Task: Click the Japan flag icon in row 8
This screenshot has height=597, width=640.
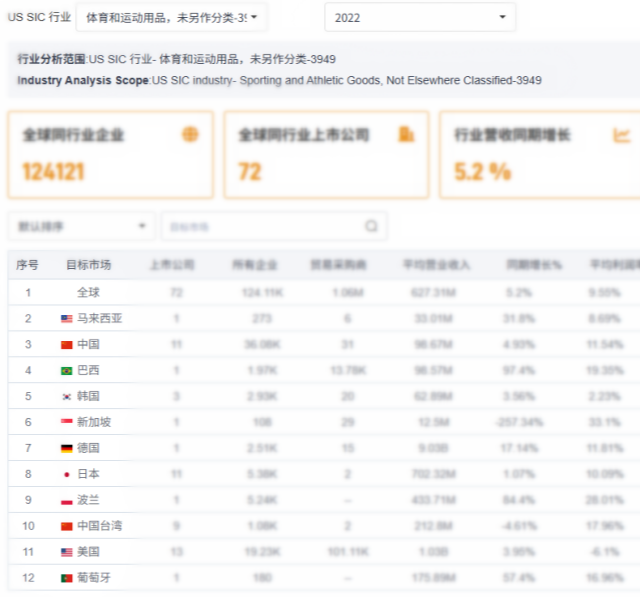Action: [x=67, y=474]
